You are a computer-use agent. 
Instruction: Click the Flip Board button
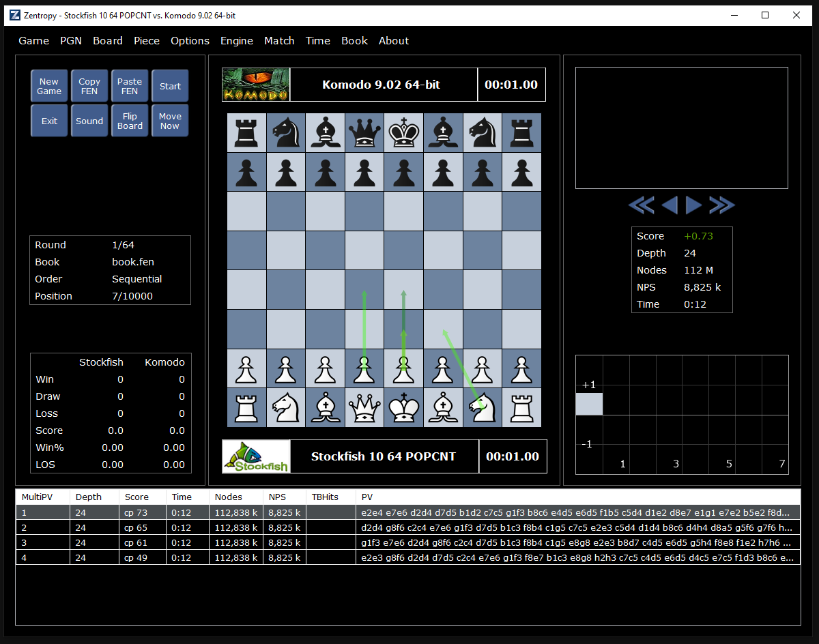(x=130, y=121)
